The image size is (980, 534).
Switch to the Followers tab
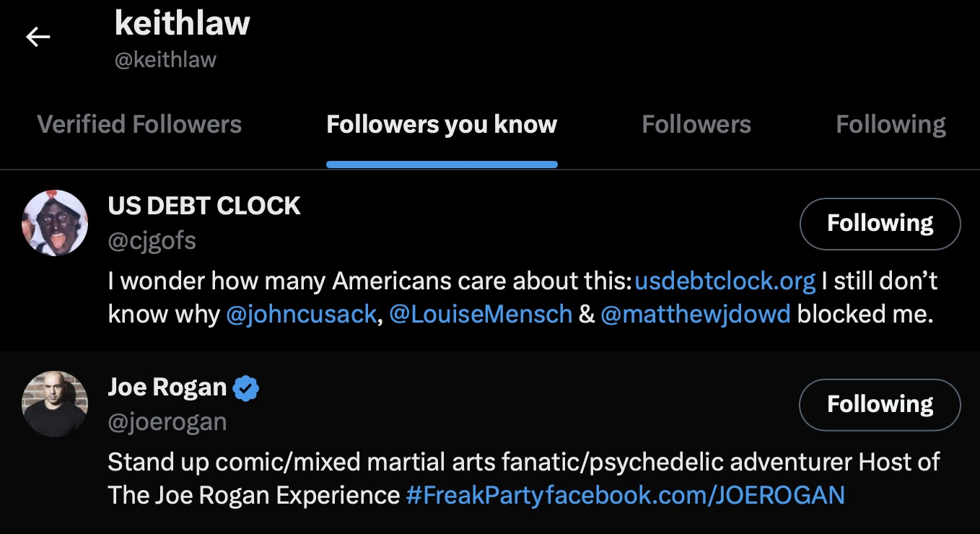[696, 124]
